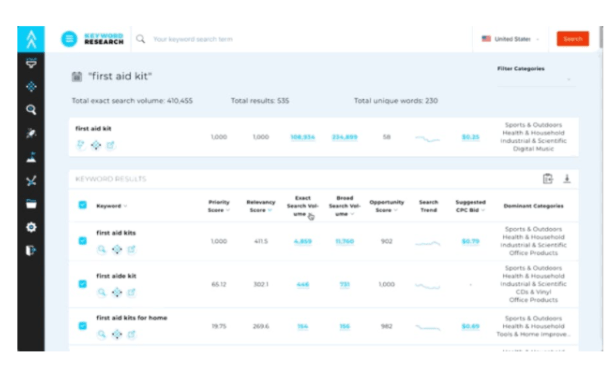
Task: Open settings gear in sidebar
Action: (31, 227)
